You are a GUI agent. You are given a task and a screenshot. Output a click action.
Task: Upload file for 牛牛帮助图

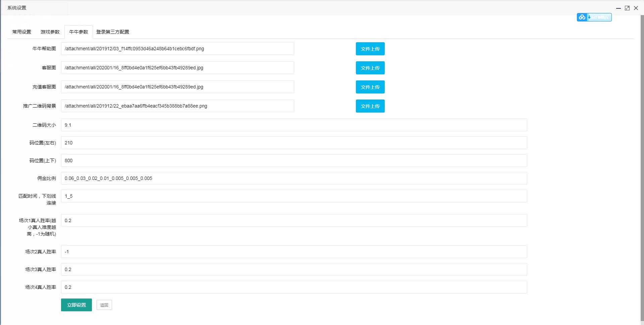click(370, 49)
